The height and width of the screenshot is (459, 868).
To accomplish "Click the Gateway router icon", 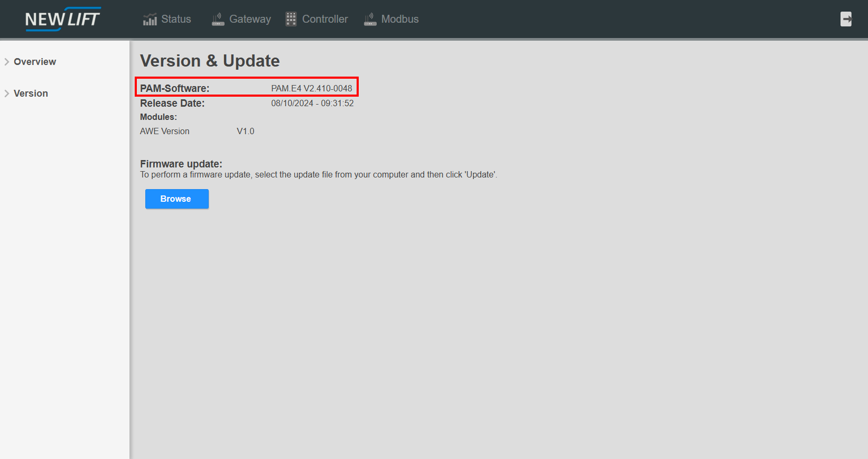I will [218, 20].
